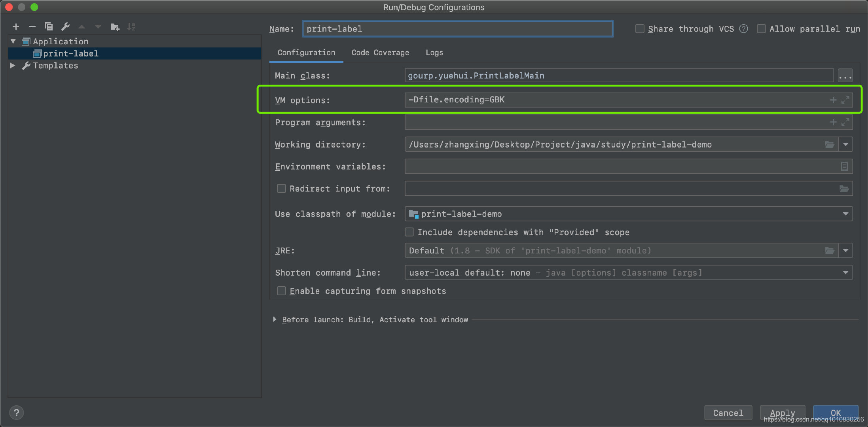Enable Allow parallel run checkbox
This screenshot has width=868, height=427.
click(761, 29)
